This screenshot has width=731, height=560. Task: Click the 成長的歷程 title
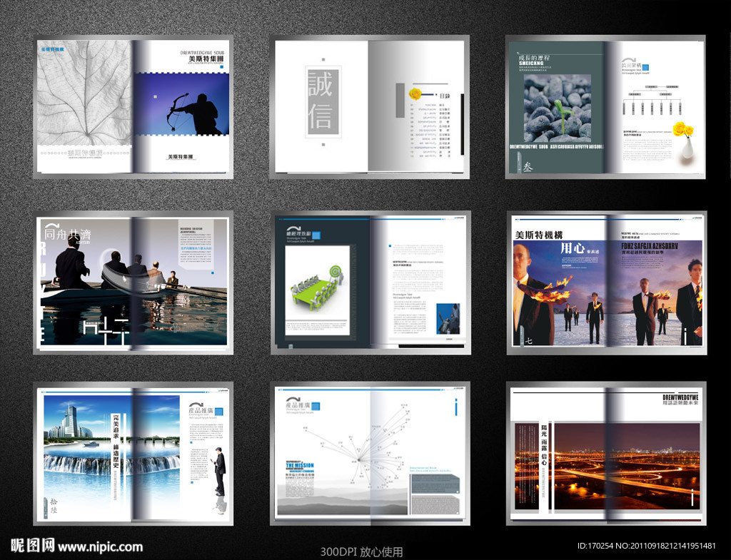pyautogui.click(x=534, y=58)
